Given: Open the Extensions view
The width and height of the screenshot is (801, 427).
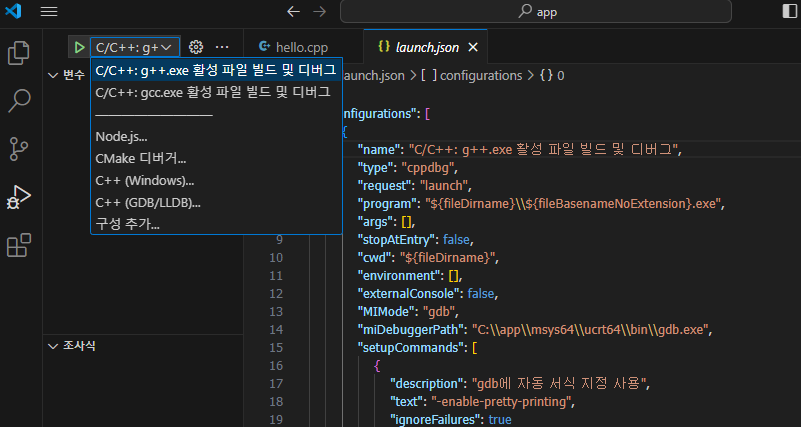Looking at the screenshot, I should point(19,245).
